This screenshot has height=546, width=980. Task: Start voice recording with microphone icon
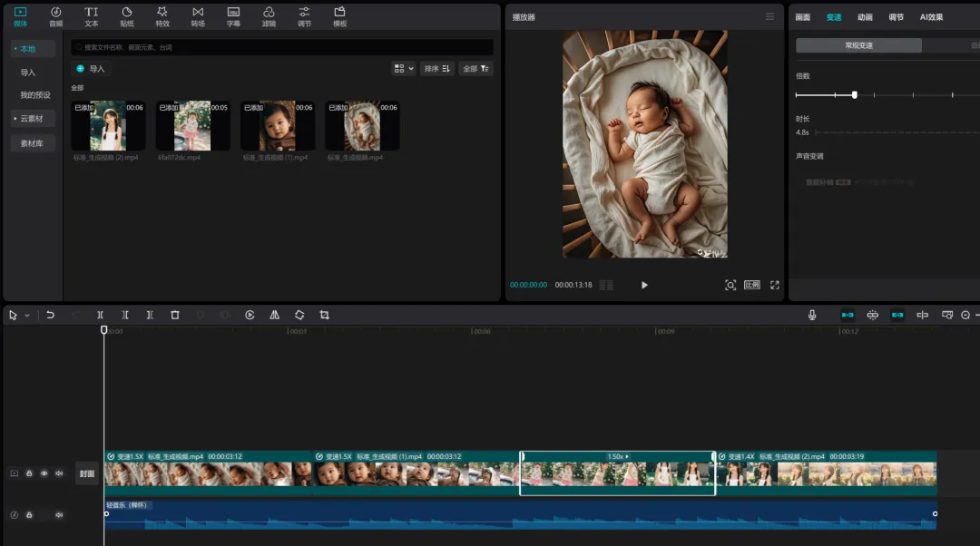point(812,315)
